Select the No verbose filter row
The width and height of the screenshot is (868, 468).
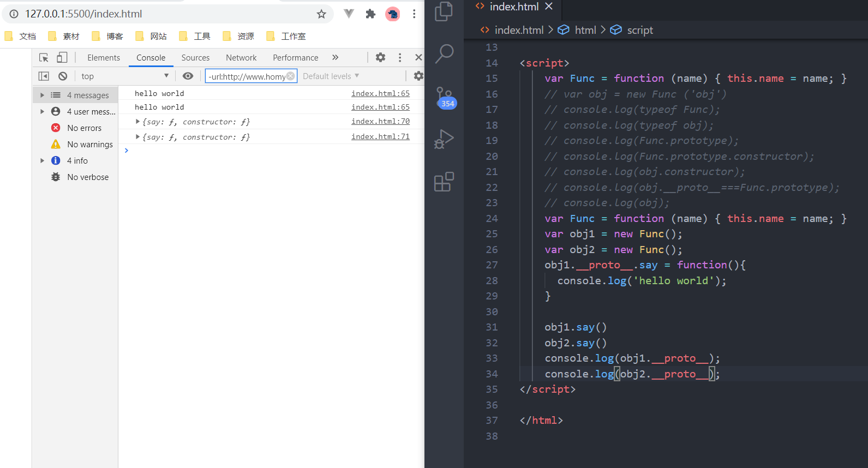75,177
